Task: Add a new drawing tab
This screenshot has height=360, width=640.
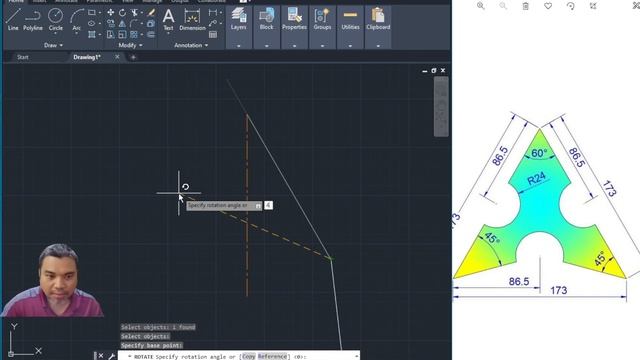Action: click(x=133, y=58)
